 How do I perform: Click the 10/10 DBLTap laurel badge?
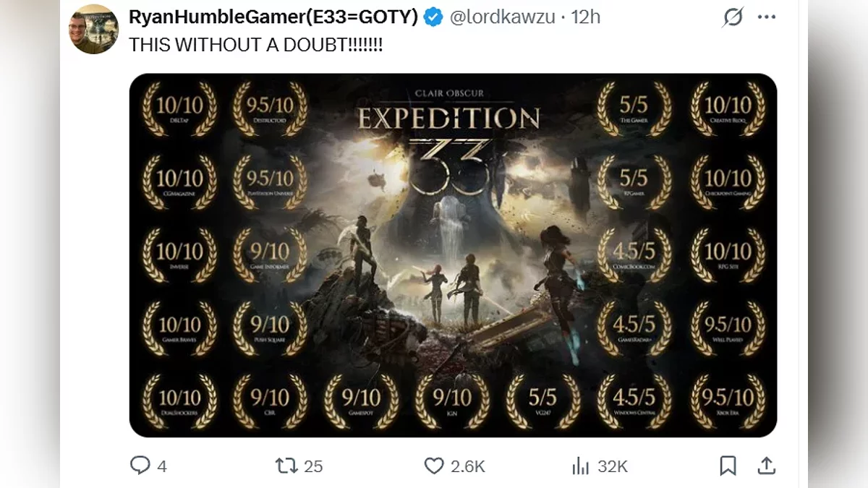point(179,108)
